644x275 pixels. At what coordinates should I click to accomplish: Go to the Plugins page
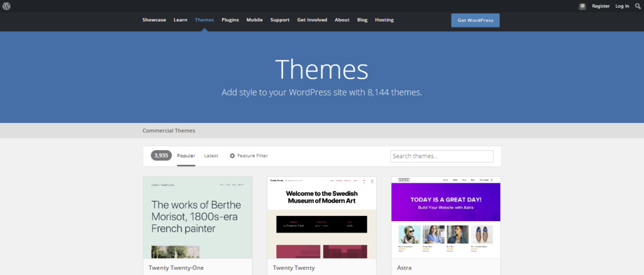230,20
